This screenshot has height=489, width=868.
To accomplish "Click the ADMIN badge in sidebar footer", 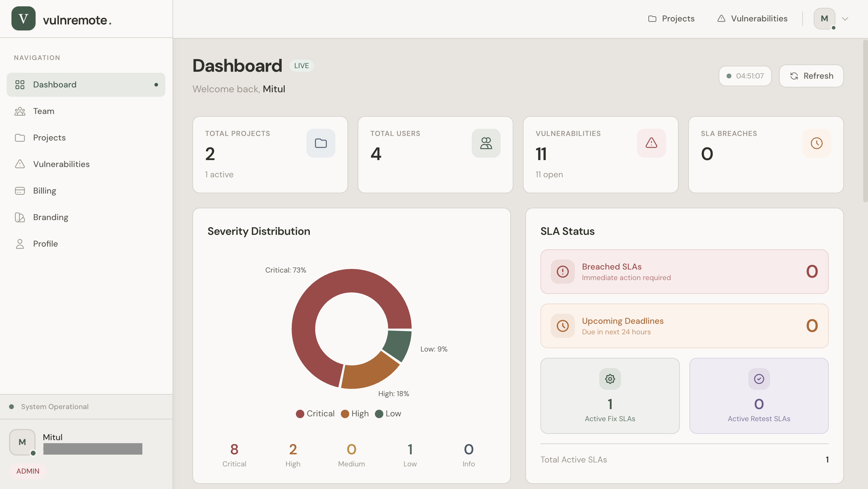I will click(28, 471).
